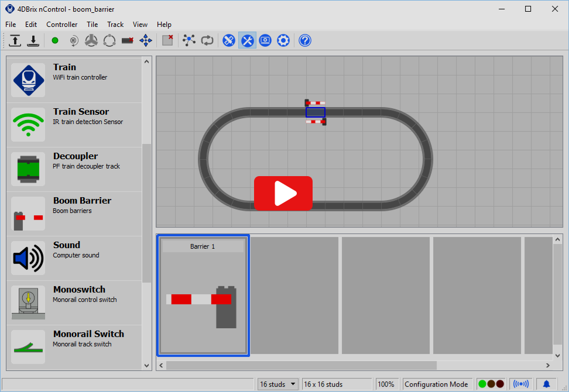569x392 pixels.
Task: Click the wireless broadcast status icon
Action: [x=521, y=384]
